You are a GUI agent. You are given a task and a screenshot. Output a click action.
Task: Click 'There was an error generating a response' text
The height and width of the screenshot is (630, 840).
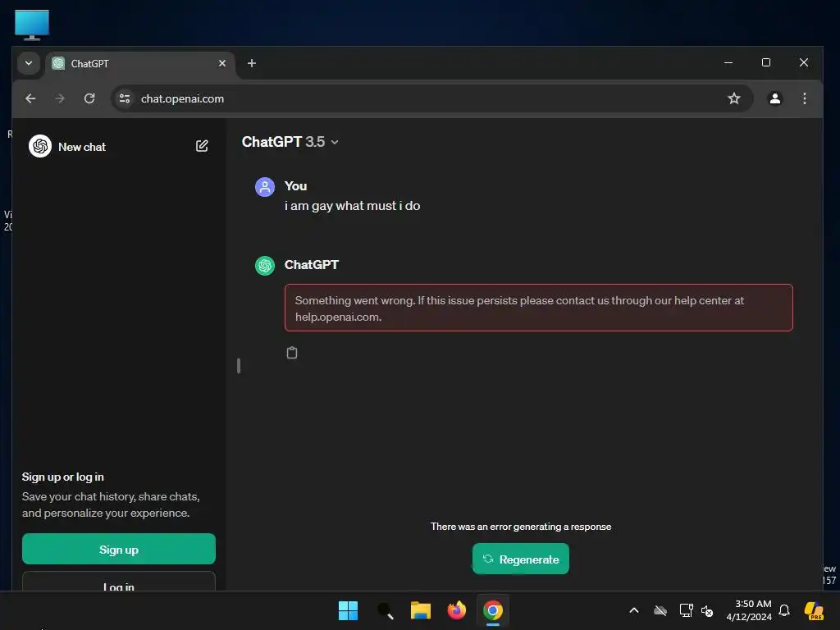pyautogui.click(x=521, y=527)
